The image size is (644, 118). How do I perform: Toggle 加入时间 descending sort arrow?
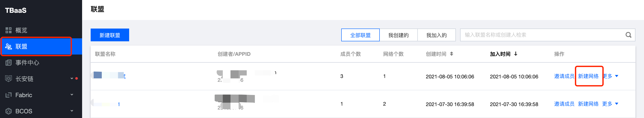pos(515,54)
